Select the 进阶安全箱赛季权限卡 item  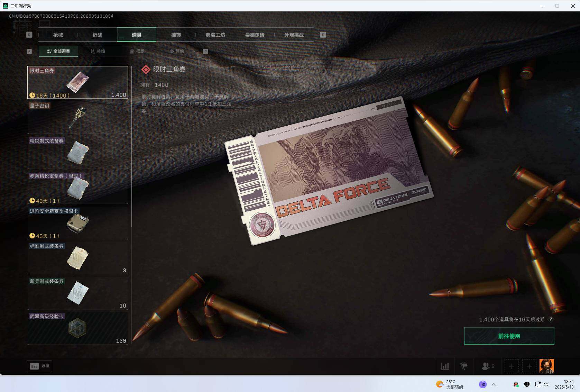(77, 223)
